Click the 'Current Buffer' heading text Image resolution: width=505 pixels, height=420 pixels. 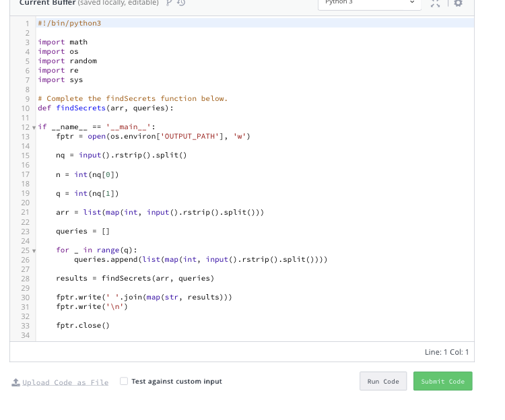point(48,3)
